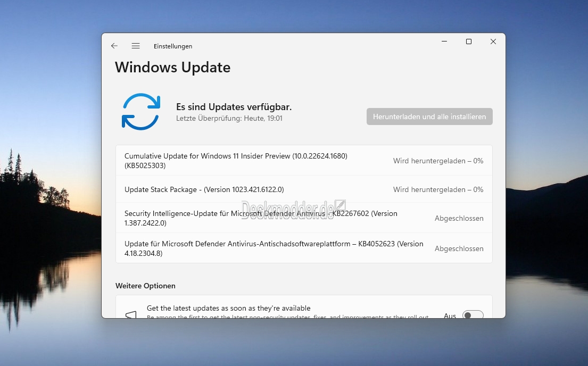
Task: Click 'Abgeschlossen' status for KB4052623
Action: coord(459,248)
